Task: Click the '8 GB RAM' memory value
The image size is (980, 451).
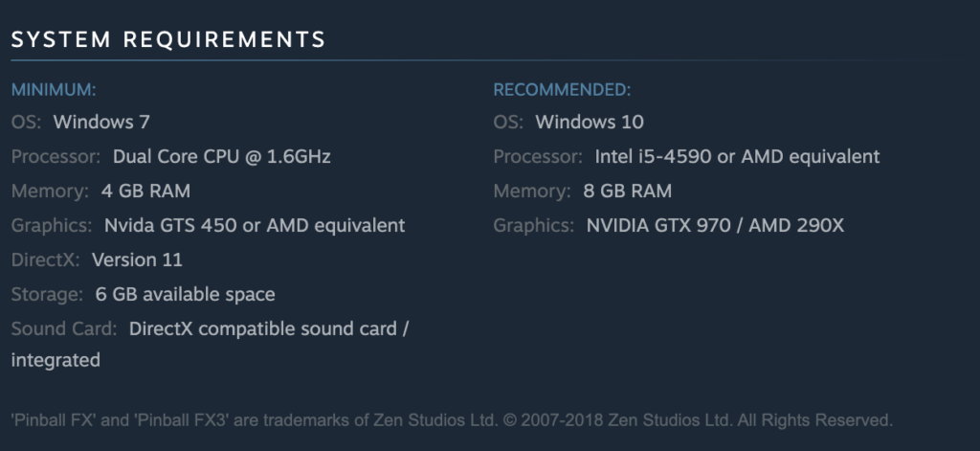Action: pos(628,191)
